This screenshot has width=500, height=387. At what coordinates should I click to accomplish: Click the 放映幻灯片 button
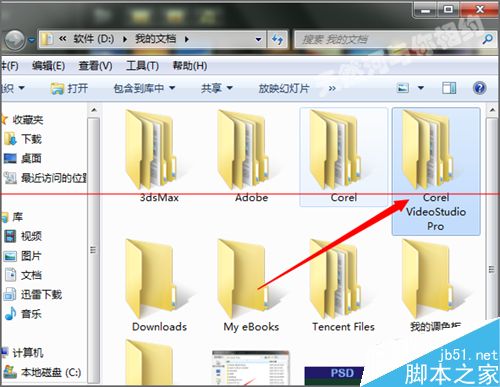coord(284,88)
